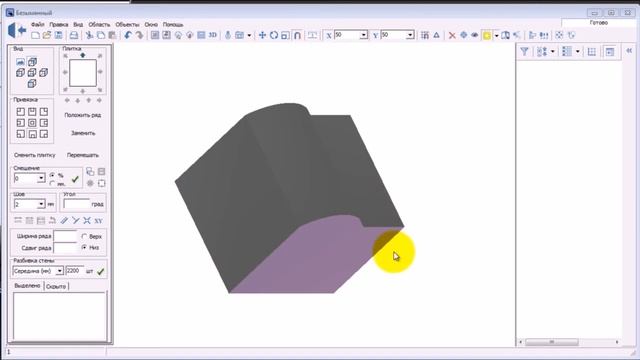Click the print icon in toolbar
640x360 pixels.
[74, 36]
